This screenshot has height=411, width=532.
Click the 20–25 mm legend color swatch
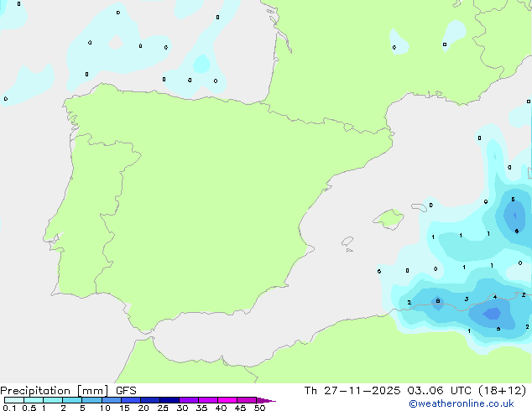pos(150,400)
